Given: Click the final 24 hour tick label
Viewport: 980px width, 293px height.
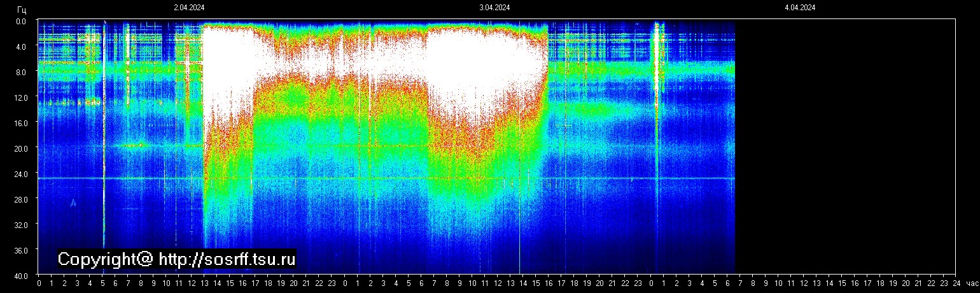Looking at the screenshot, I should tap(955, 283).
